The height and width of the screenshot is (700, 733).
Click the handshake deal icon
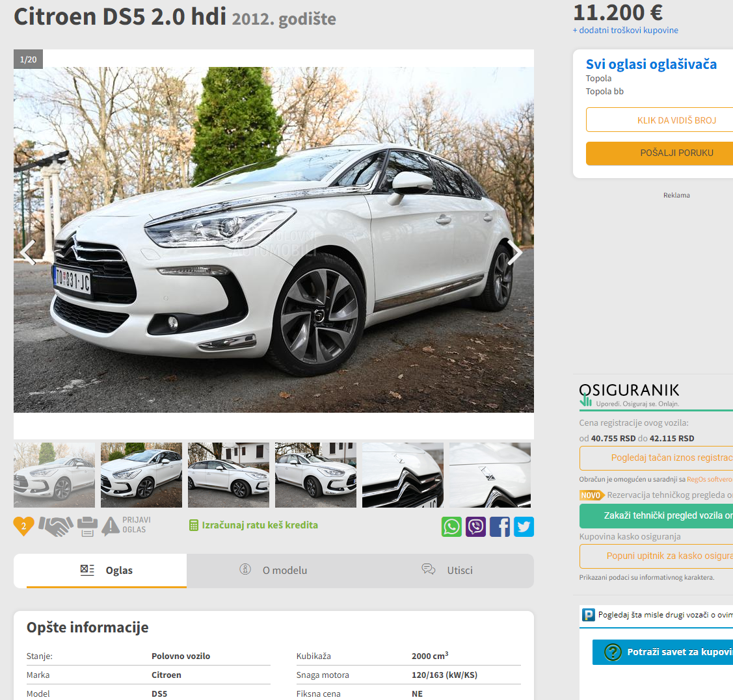[56, 526]
